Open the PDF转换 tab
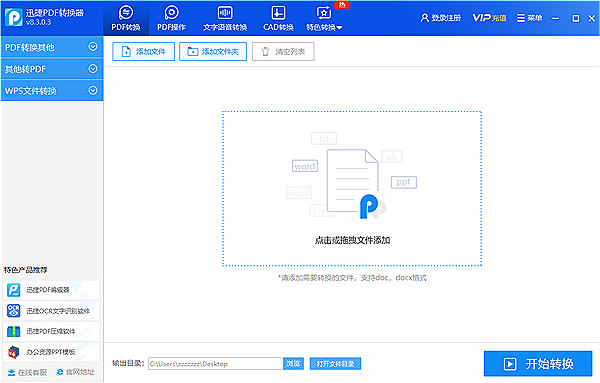600x383 pixels. click(x=126, y=18)
